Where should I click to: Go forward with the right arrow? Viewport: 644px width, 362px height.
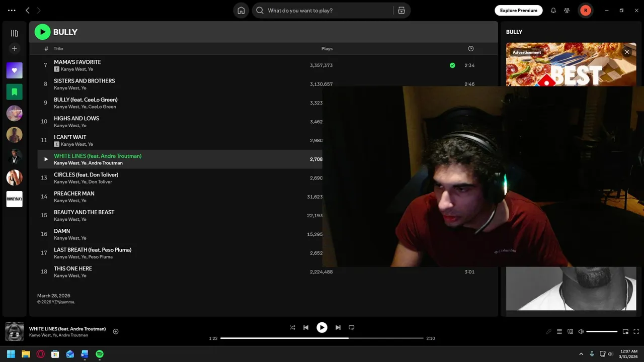tap(39, 10)
